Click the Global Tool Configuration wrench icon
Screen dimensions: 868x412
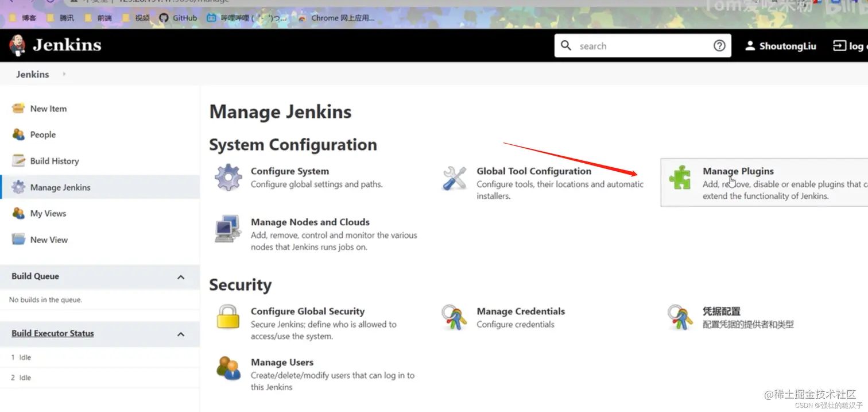pos(455,178)
